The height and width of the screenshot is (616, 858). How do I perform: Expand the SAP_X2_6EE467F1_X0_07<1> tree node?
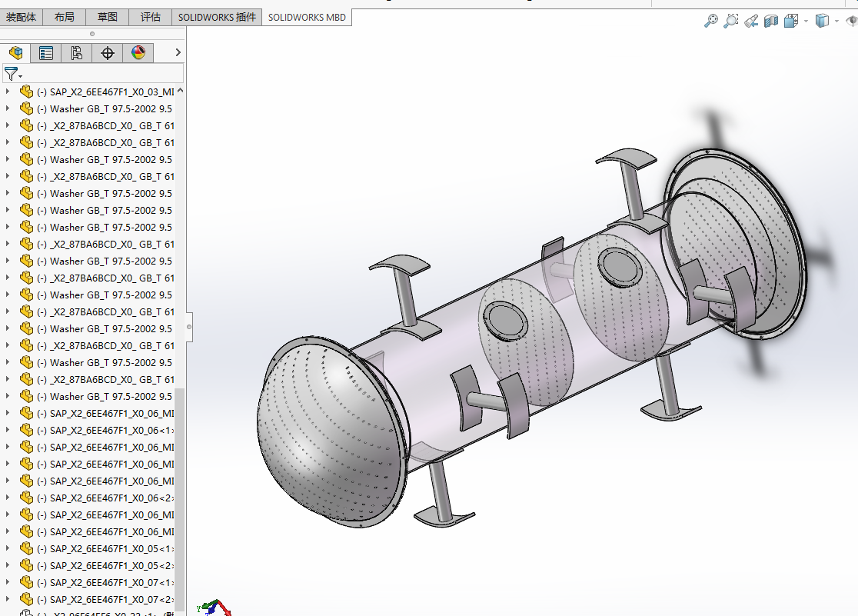click(x=7, y=582)
